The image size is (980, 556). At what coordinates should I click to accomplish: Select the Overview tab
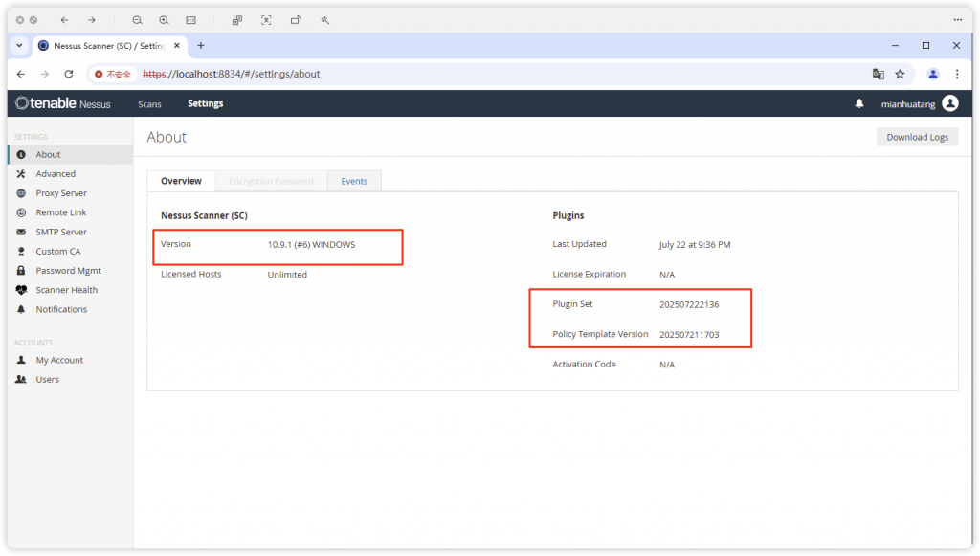(x=181, y=181)
